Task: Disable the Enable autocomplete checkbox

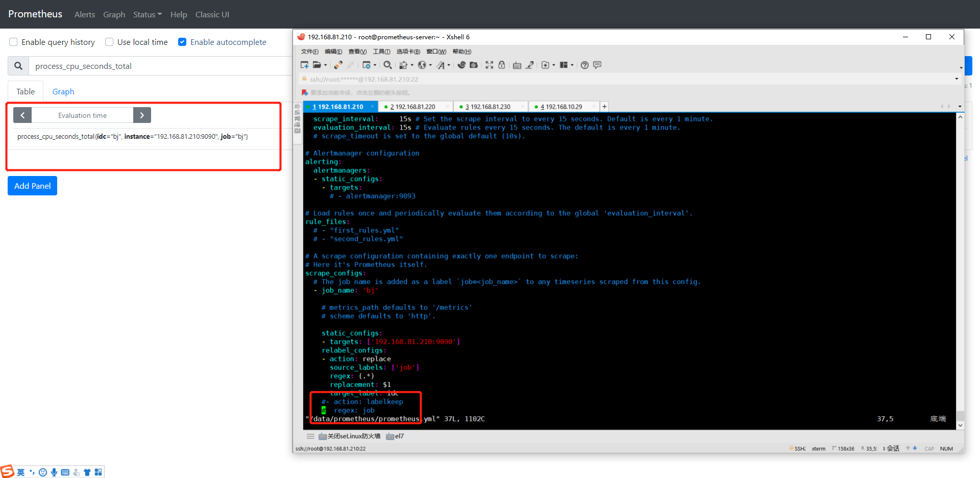Action: click(182, 42)
